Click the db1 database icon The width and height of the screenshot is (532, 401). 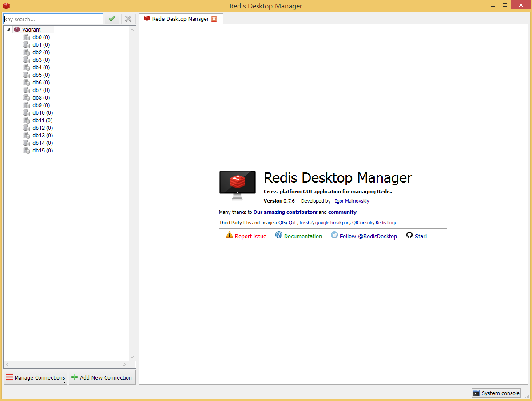point(26,45)
